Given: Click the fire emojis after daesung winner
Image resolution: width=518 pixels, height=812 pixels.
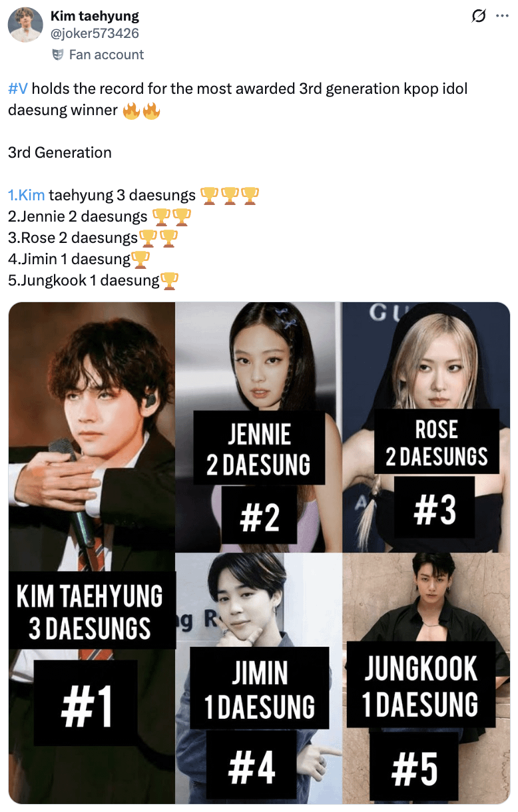Looking at the screenshot, I should pos(142,110).
